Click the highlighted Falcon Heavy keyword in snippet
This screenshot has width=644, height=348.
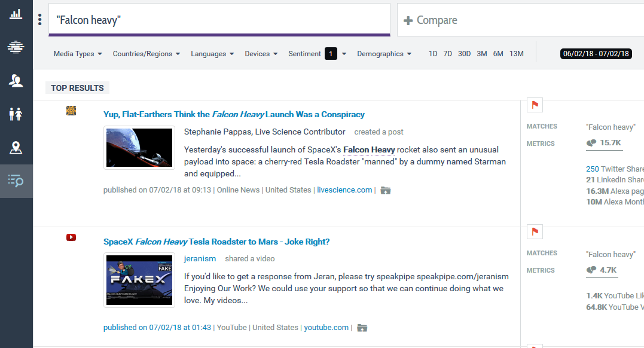[369, 150]
